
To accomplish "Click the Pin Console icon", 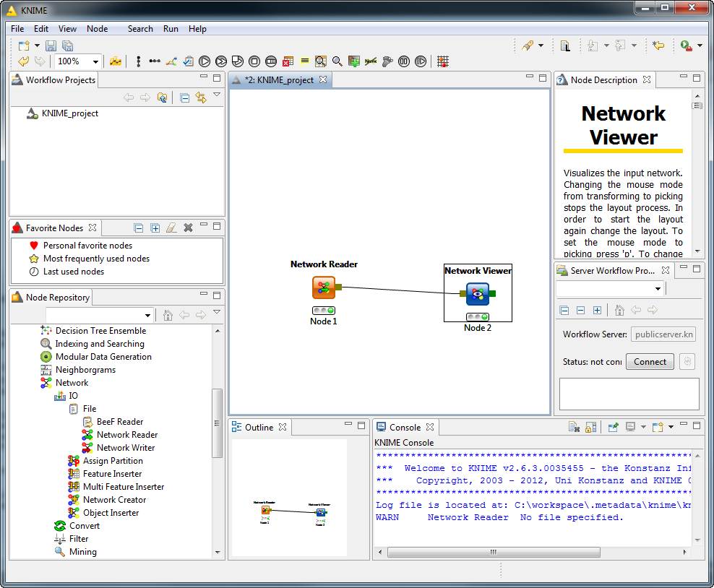I will [x=613, y=427].
